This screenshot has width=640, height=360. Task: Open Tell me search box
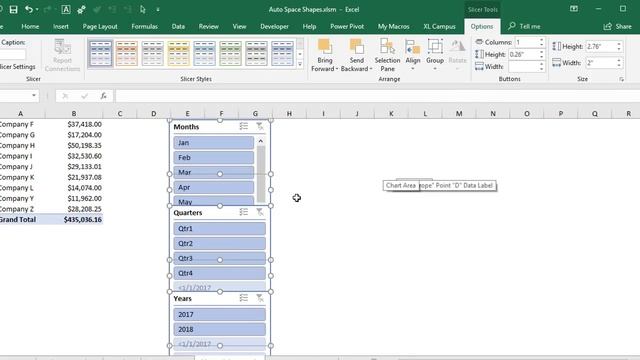pos(524,27)
